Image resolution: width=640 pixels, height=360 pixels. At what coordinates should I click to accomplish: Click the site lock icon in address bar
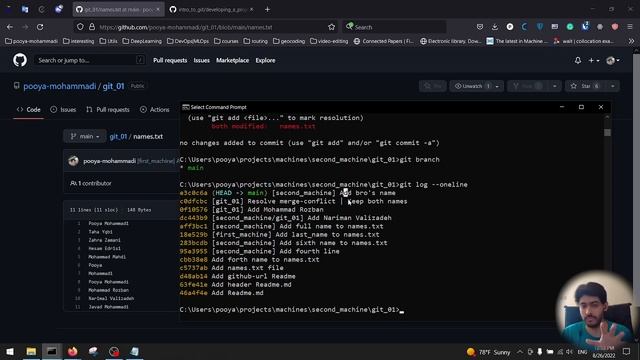pyautogui.click(x=92, y=27)
